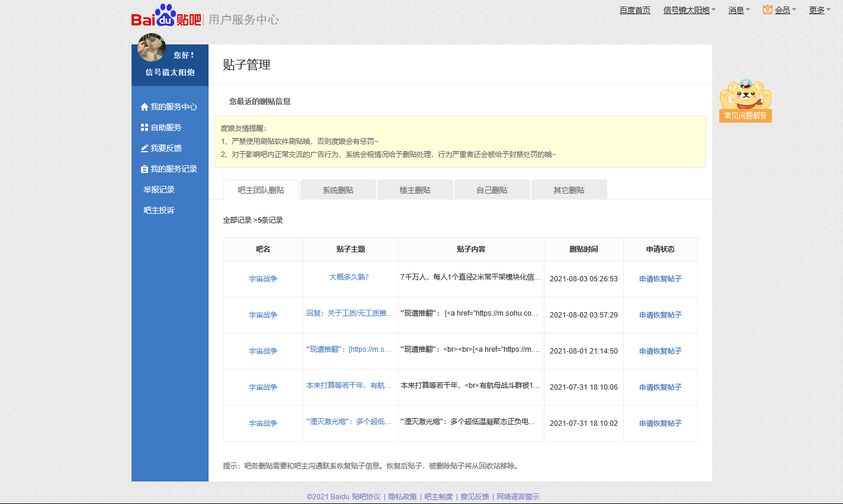Image resolution: width=843 pixels, height=504 pixels.
Task: Open 我的服务中心 home icon
Action: 144,107
